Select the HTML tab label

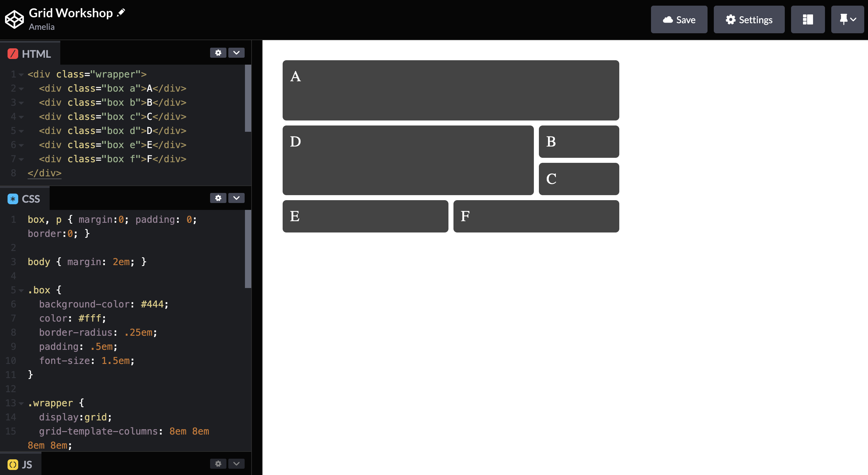(36, 54)
